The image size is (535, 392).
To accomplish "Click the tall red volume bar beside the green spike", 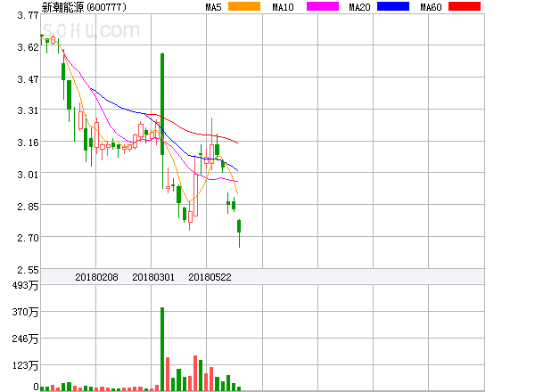I will pyautogui.click(x=168, y=374).
